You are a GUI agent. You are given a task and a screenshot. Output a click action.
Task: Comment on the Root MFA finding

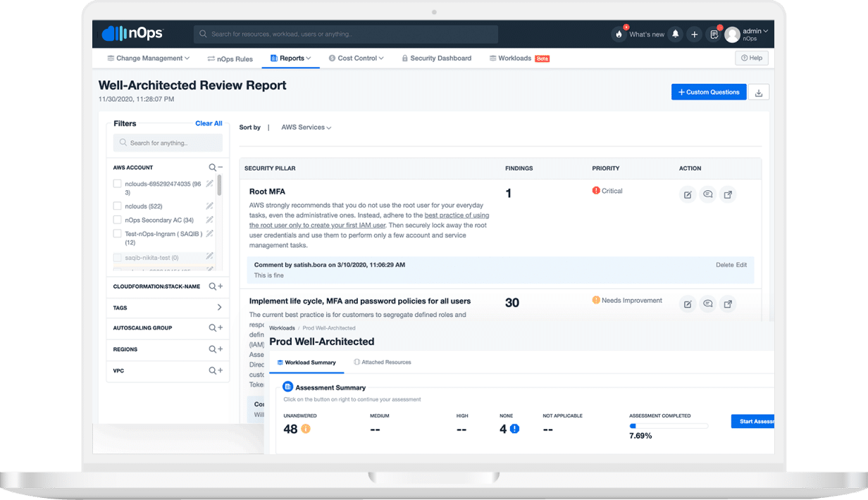[708, 195]
